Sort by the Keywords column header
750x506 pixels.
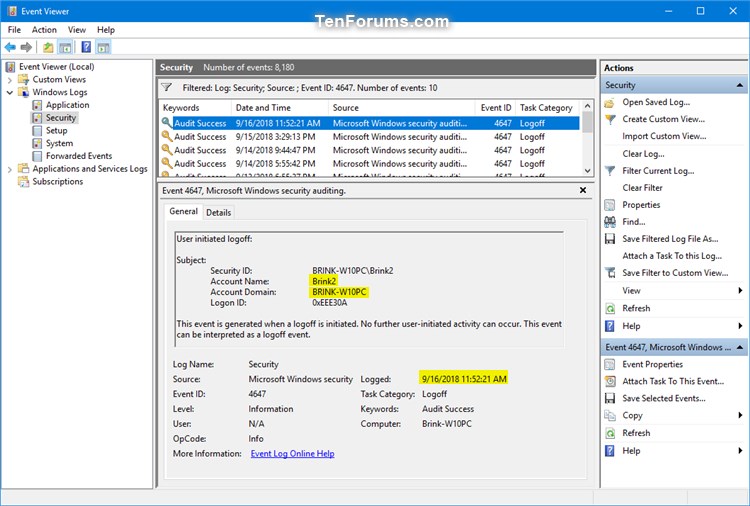point(195,108)
